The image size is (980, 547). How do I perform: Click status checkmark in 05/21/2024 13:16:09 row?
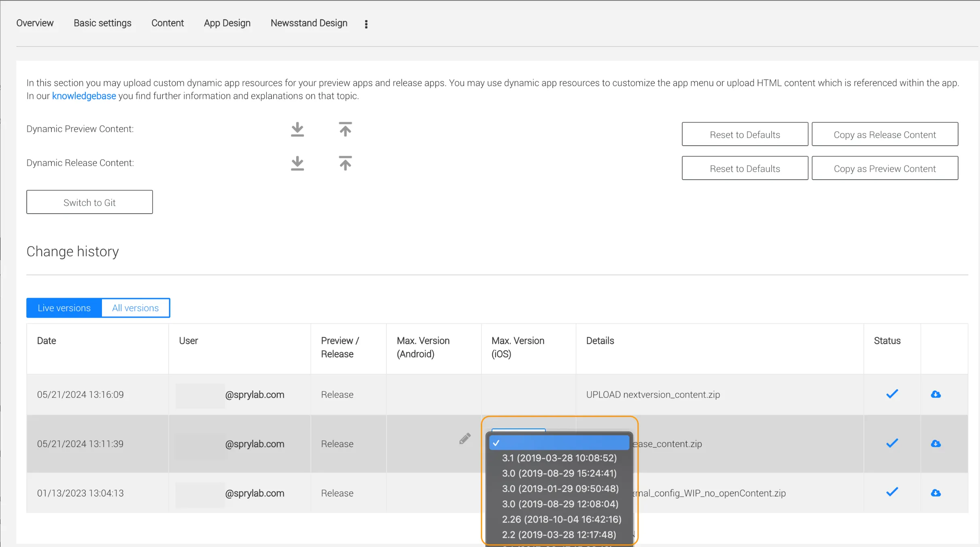click(x=892, y=394)
